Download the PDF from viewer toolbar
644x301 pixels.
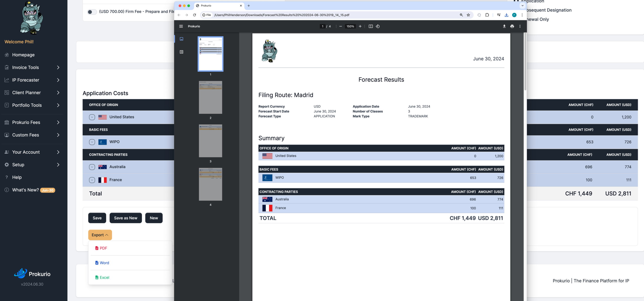tap(504, 26)
